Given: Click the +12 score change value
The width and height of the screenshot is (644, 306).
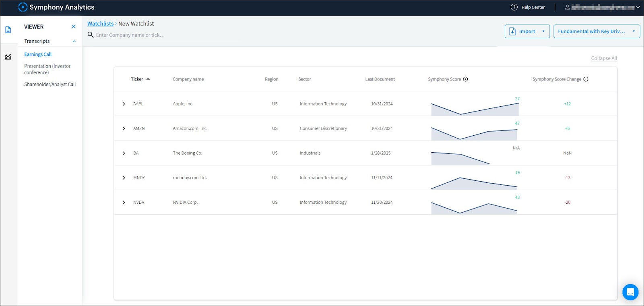Looking at the screenshot, I should (x=567, y=104).
